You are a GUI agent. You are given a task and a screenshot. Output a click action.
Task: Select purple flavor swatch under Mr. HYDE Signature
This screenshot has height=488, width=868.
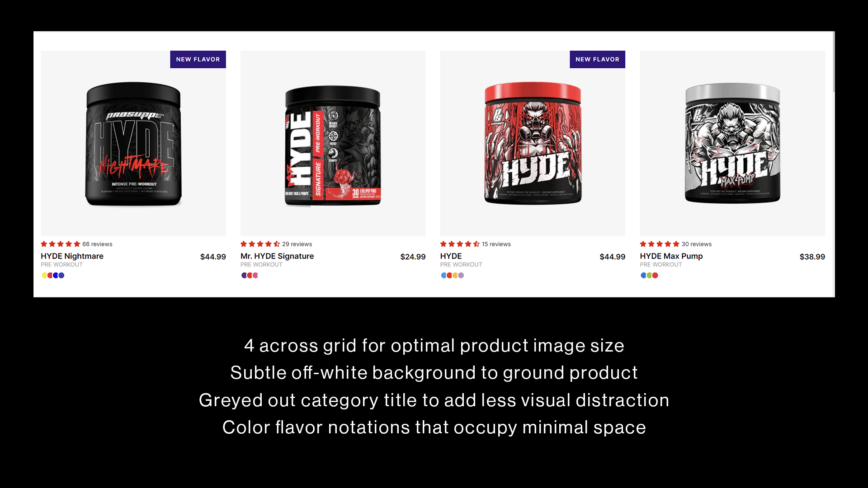(x=244, y=275)
